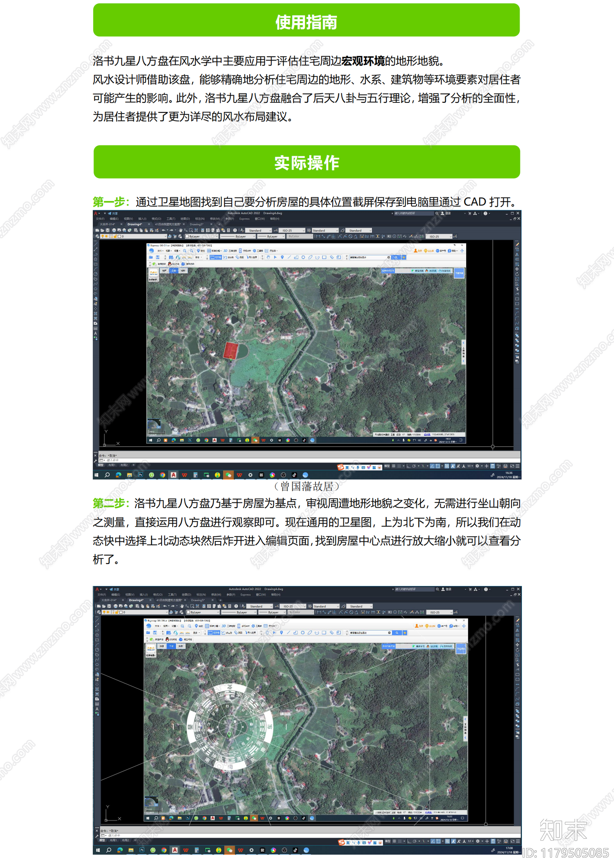Click 共享 share icon in step-one AutoCAD

click(113, 213)
